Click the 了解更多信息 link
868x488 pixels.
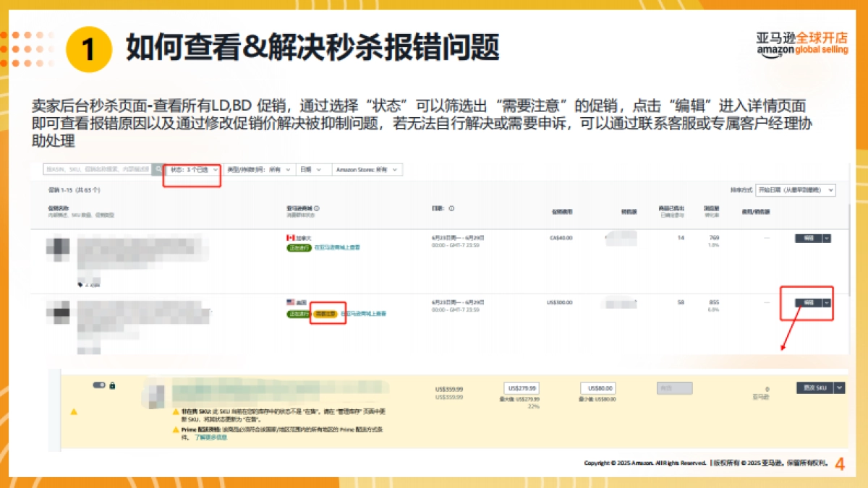tap(210, 439)
